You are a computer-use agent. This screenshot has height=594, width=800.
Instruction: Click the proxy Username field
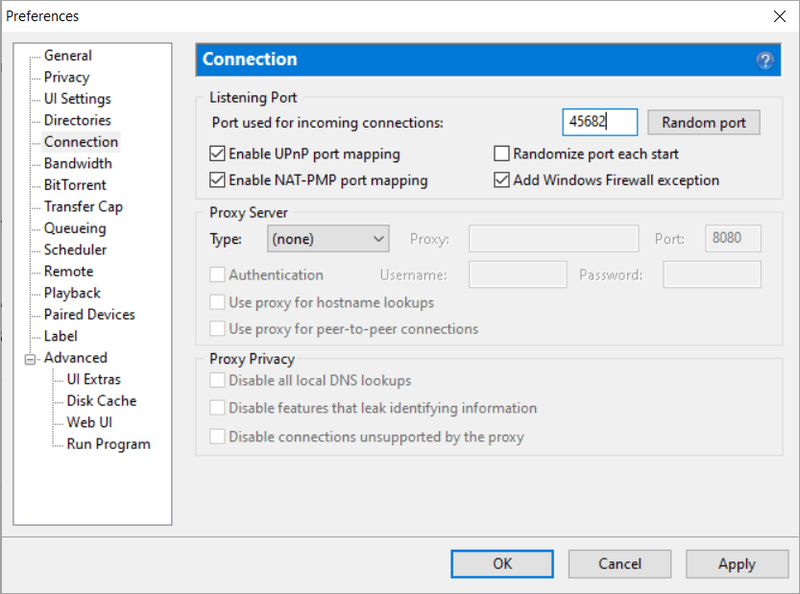click(x=518, y=275)
